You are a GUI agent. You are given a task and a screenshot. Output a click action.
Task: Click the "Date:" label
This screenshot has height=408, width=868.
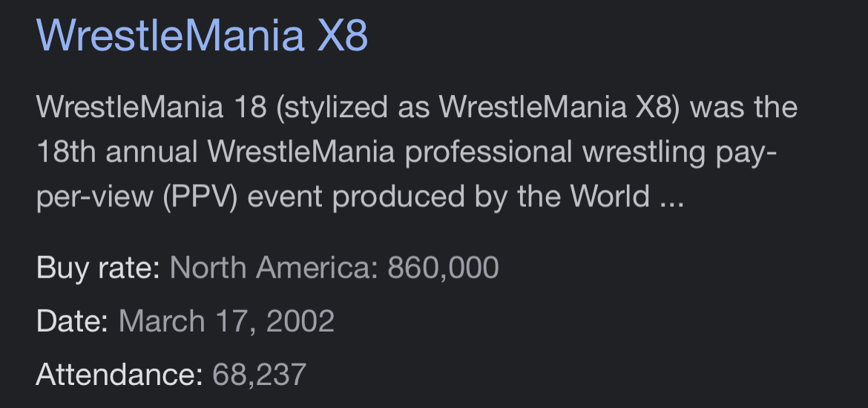pyautogui.click(x=73, y=321)
